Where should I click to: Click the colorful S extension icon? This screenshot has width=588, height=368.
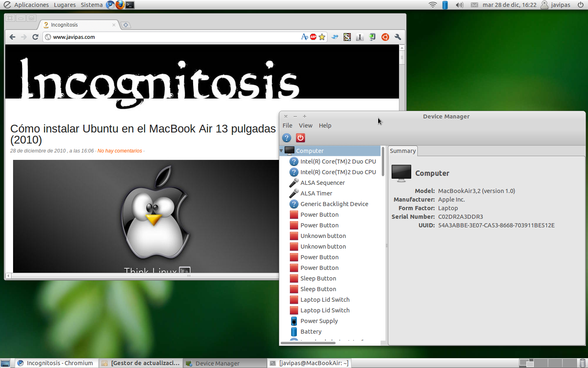pyautogui.click(x=347, y=37)
